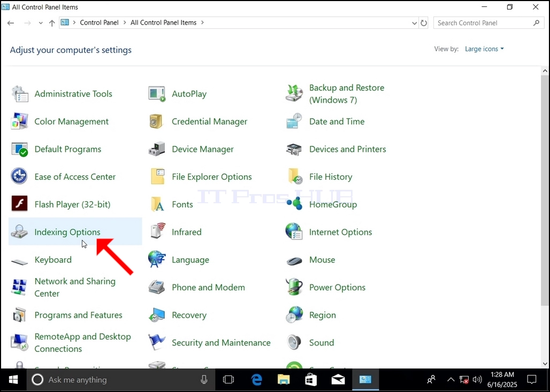This screenshot has height=392, width=550.
Task: Open the Region globe icon
Action: tap(294, 315)
